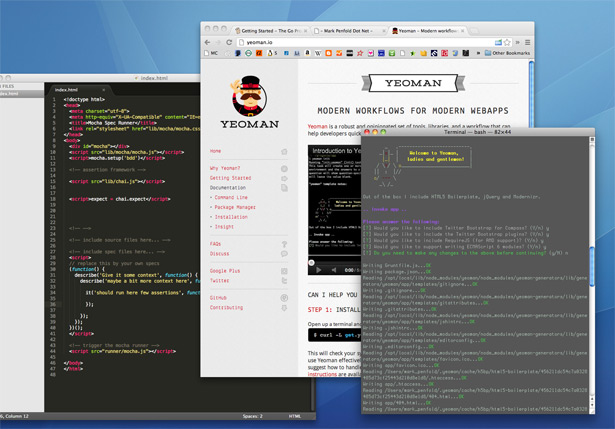Screen dimensions: 615x429
Task: Click the Twitter bird icon in sidebar
Action: [x=284, y=281]
